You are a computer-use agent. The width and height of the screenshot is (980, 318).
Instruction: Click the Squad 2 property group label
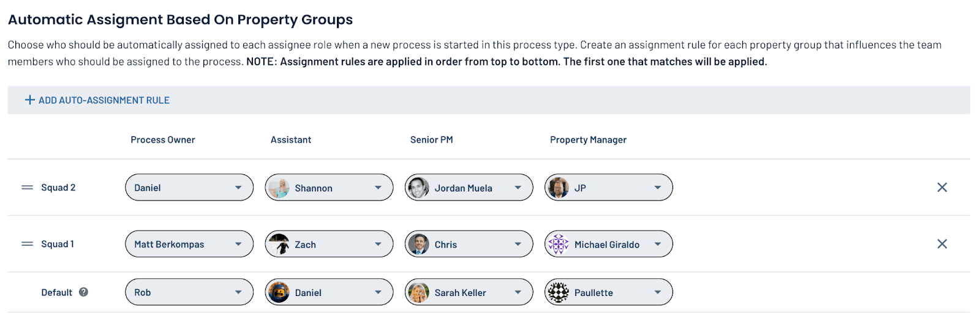click(58, 188)
